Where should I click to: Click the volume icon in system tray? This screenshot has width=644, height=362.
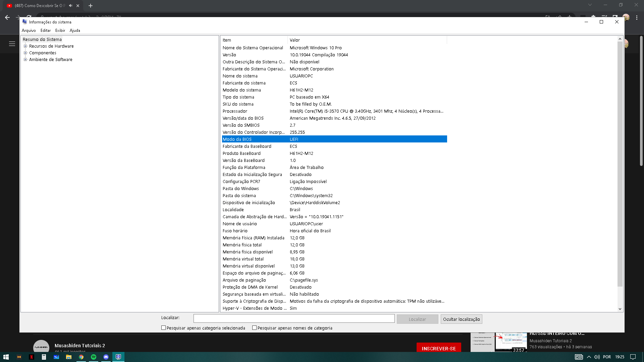pos(597,357)
